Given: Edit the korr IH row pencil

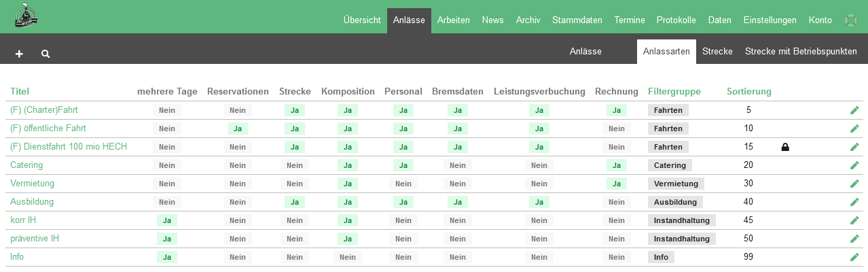Looking at the screenshot, I should coord(854,220).
